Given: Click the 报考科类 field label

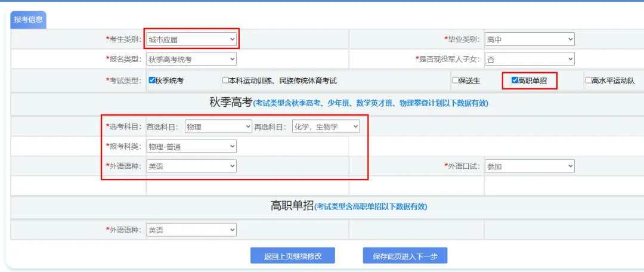Looking at the screenshot, I should tap(124, 146).
